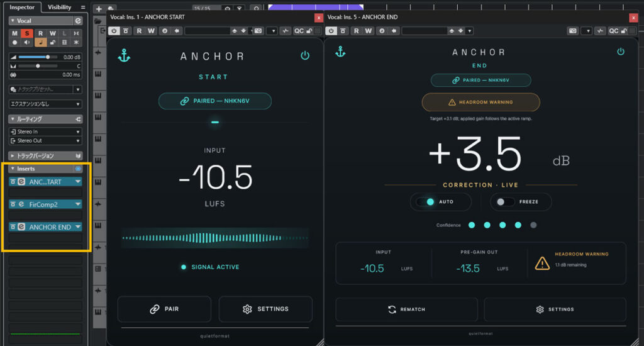This screenshot has height=346, width=644.
Task: Enable Write automation on the Vocal track inspector
Action: tap(53, 33)
